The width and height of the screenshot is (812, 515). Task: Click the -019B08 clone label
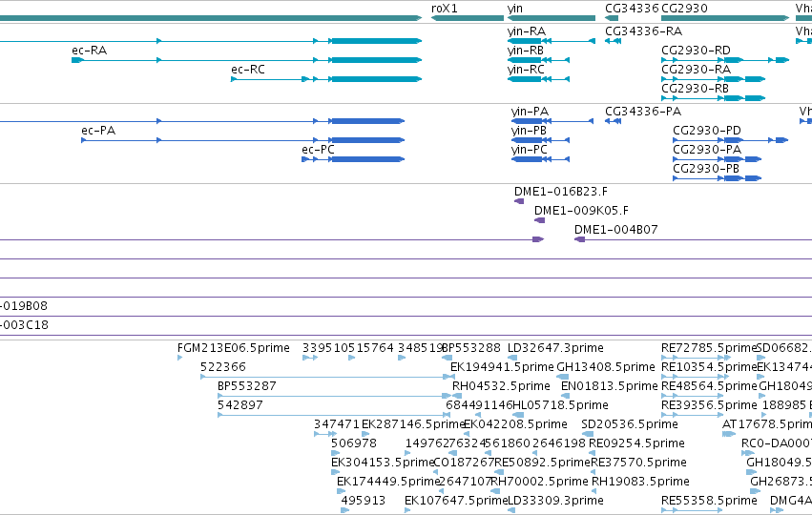[24, 306]
